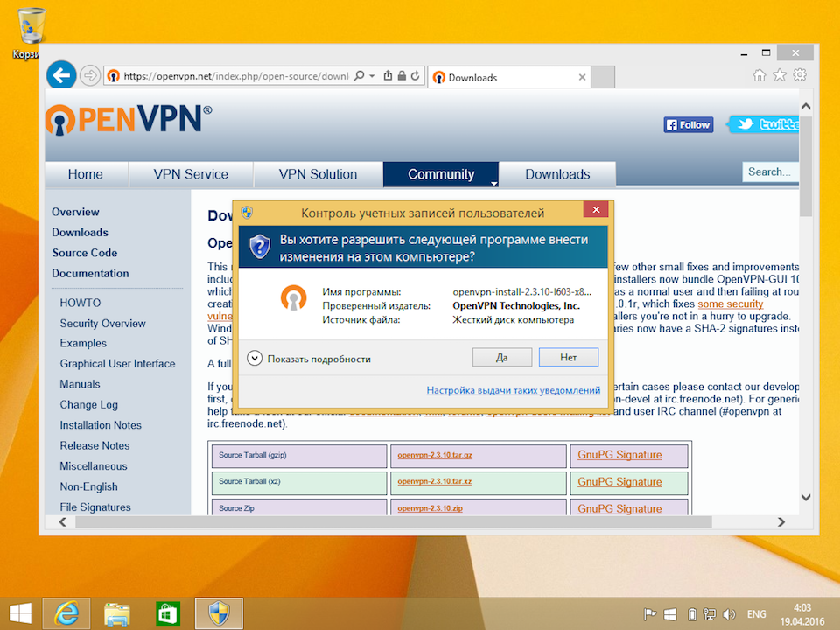Open Documentation in the sidebar
Image resolution: width=840 pixels, height=630 pixels.
90,273
